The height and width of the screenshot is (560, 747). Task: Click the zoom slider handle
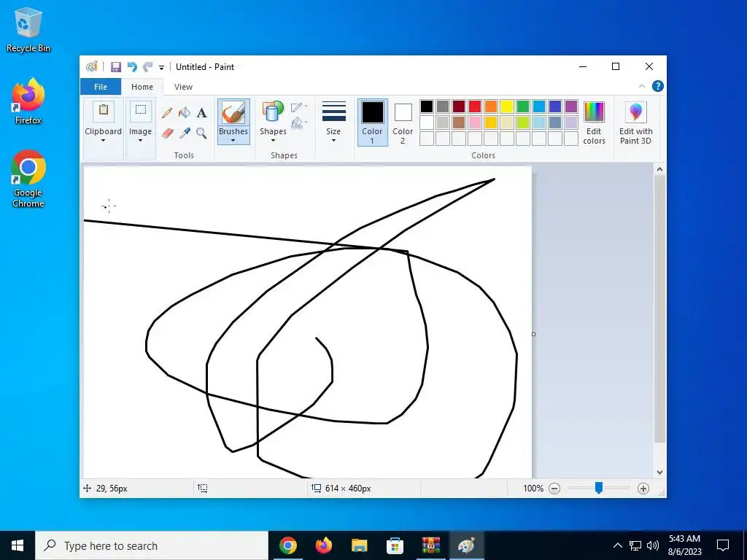click(599, 488)
